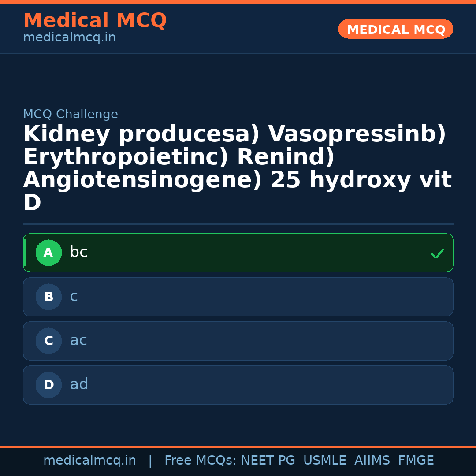Click the letter D circle badge

tap(48, 385)
